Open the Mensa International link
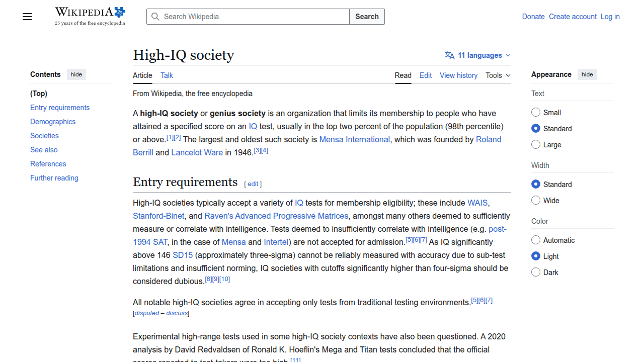The image size is (644, 362). [355, 139]
